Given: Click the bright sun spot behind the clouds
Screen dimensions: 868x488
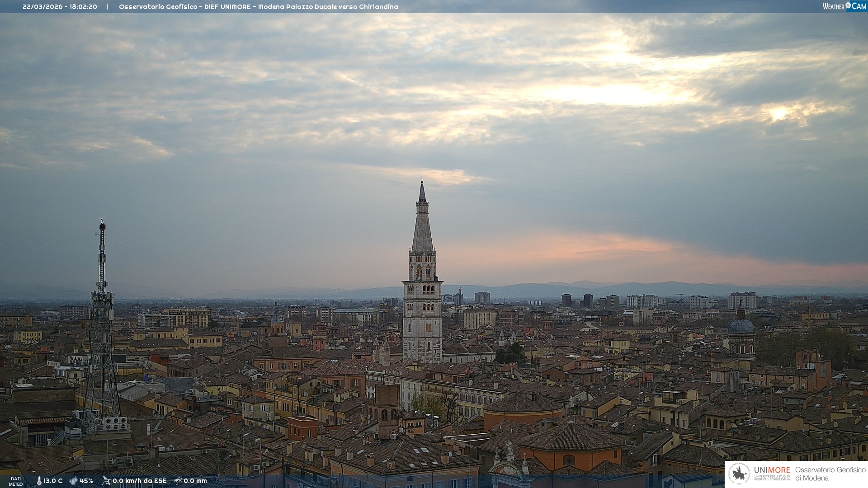Looking at the screenshot, I should tap(778, 113).
